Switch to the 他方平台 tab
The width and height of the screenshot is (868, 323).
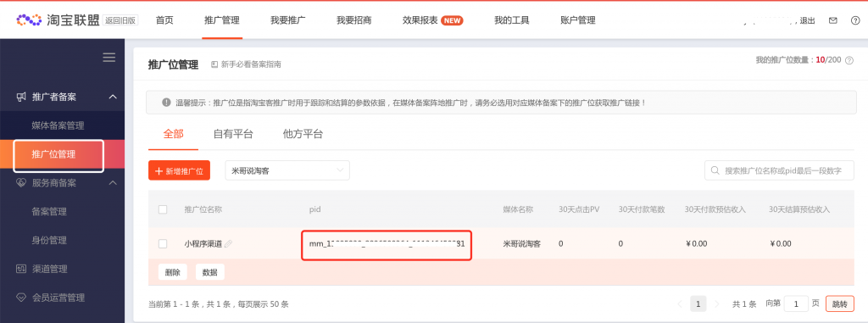click(303, 134)
